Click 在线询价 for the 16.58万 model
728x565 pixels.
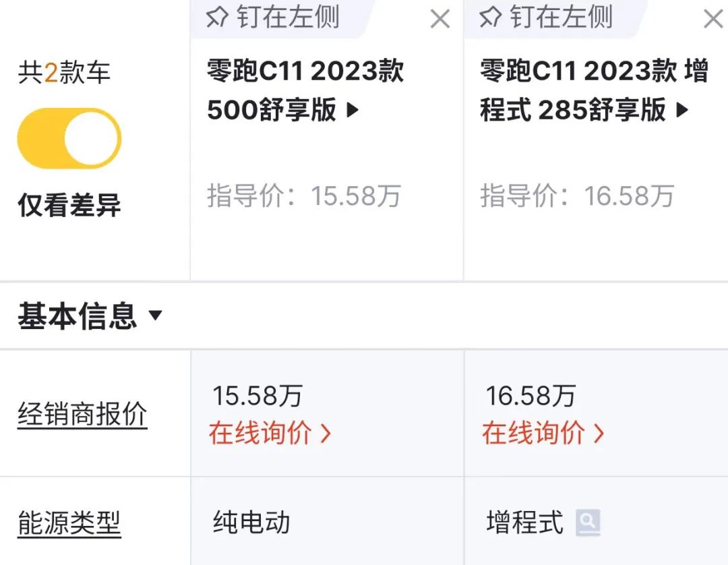(x=543, y=433)
